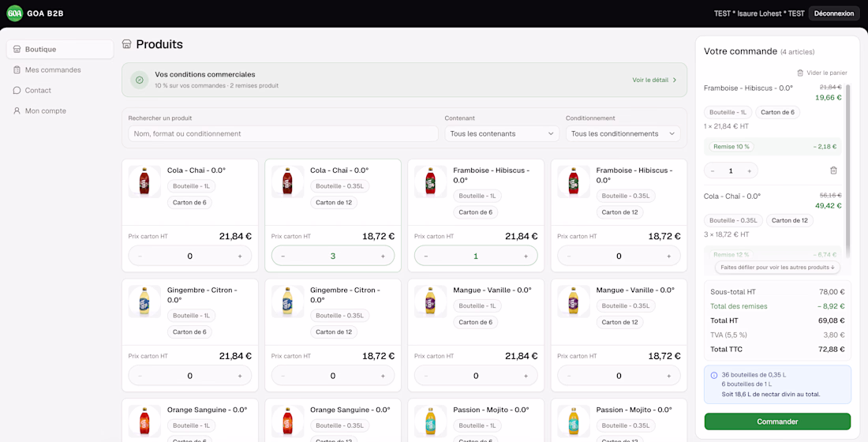Click Total des remises line

click(x=777, y=305)
